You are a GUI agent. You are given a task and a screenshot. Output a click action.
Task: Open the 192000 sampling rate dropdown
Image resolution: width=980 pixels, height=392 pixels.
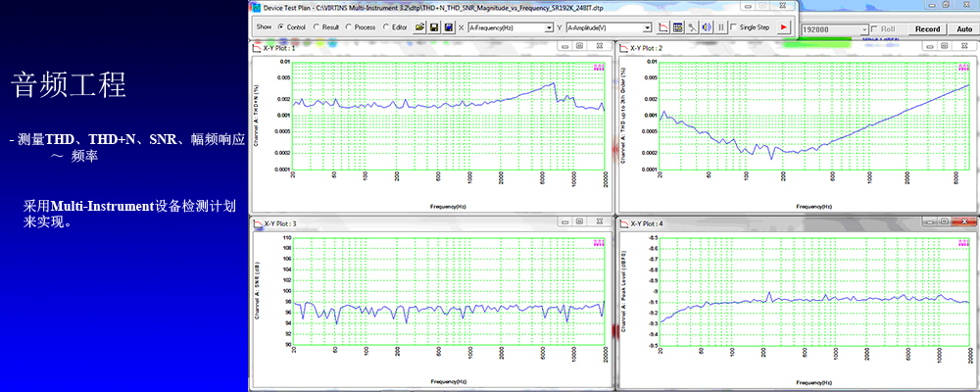tap(864, 29)
